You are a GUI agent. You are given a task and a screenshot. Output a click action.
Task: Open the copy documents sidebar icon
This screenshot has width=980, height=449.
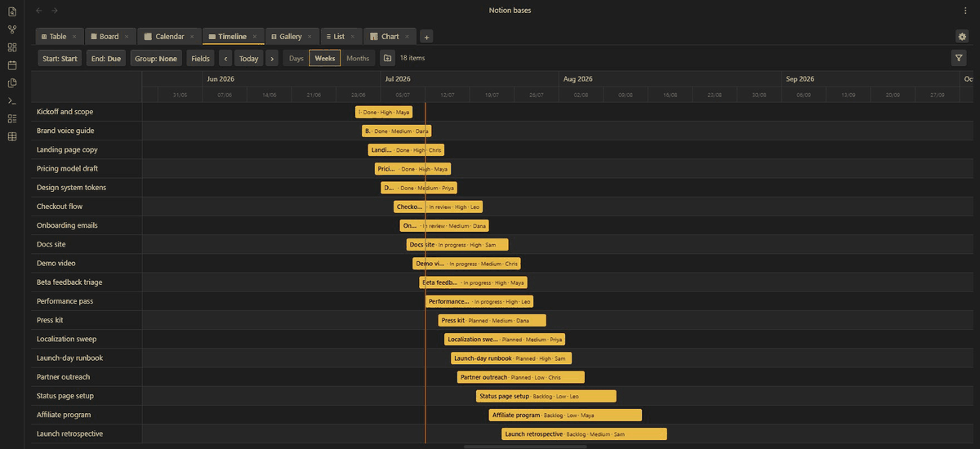point(11,82)
